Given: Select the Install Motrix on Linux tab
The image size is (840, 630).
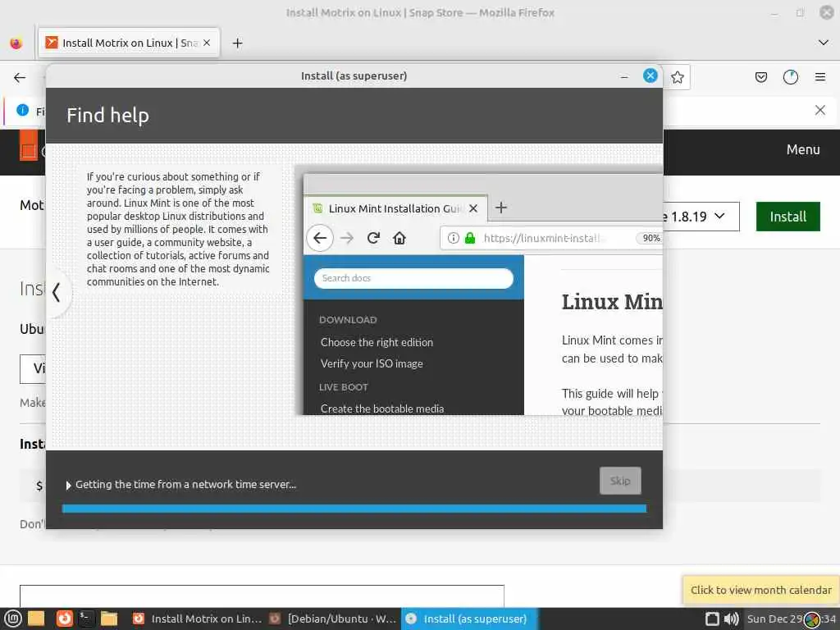Looking at the screenshot, I should click(129, 43).
